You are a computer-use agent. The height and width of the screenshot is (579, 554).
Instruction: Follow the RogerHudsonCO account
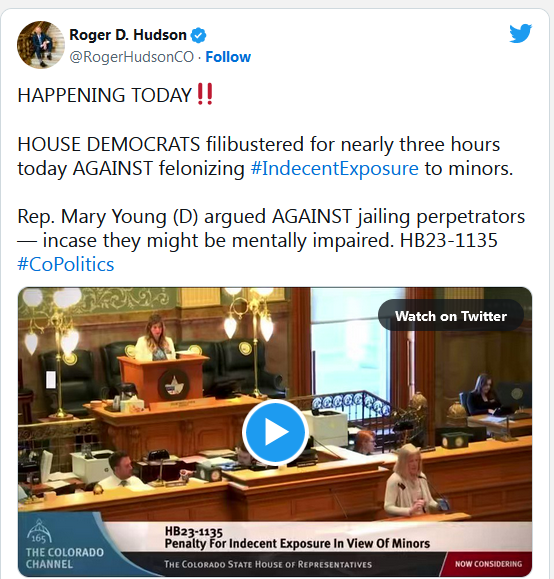228,57
